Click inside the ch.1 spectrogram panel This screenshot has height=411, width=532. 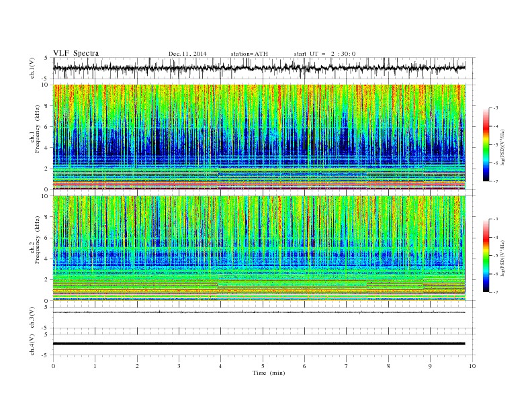pyautogui.click(x=259, y=137)
